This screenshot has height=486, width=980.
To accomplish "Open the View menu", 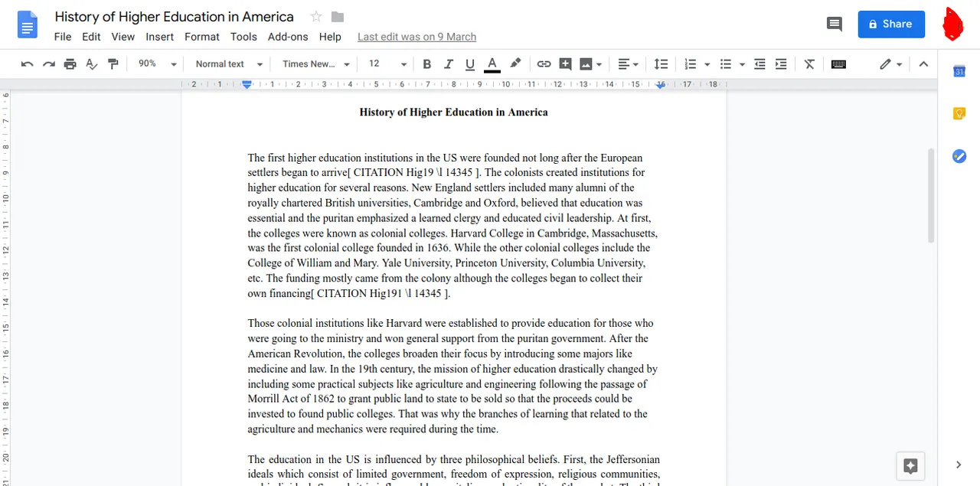I will tap(122, 37).
